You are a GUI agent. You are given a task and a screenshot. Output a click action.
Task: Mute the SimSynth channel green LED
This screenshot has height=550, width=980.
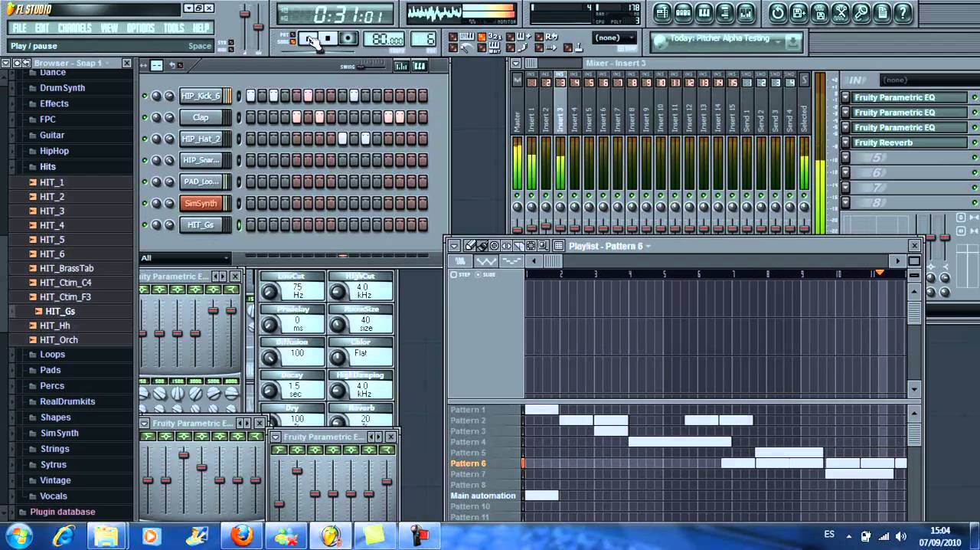(x=144, y=203)
